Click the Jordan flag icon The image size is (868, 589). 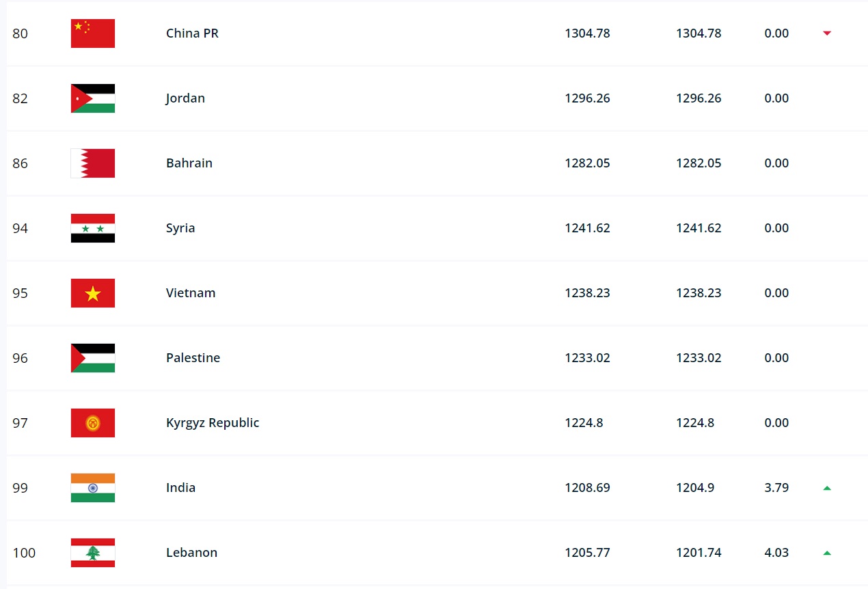coord(93,98)
